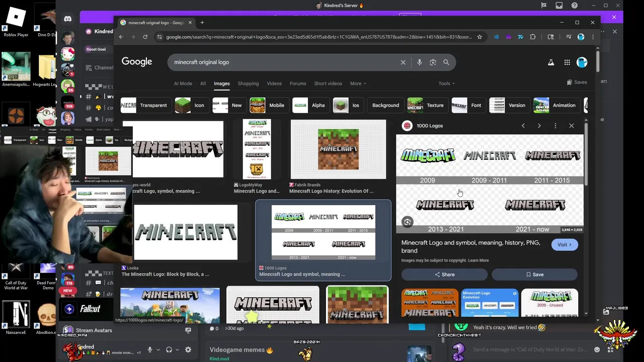Open the Search Labs flask icon
This screenshot has width=644, height=362.
point(551,62)
